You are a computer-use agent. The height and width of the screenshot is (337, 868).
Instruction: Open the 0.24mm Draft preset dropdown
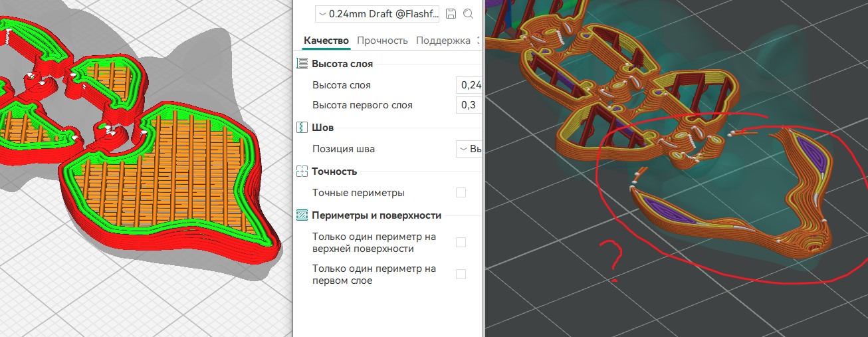[378, 14]
